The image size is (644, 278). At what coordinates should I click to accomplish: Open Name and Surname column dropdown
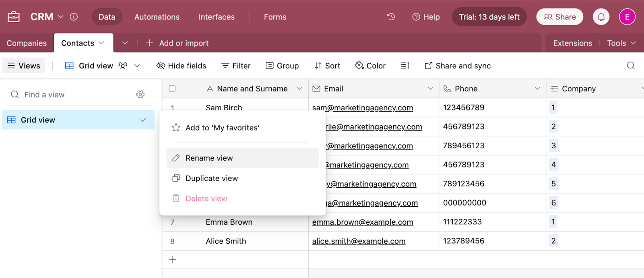point(299,89)
